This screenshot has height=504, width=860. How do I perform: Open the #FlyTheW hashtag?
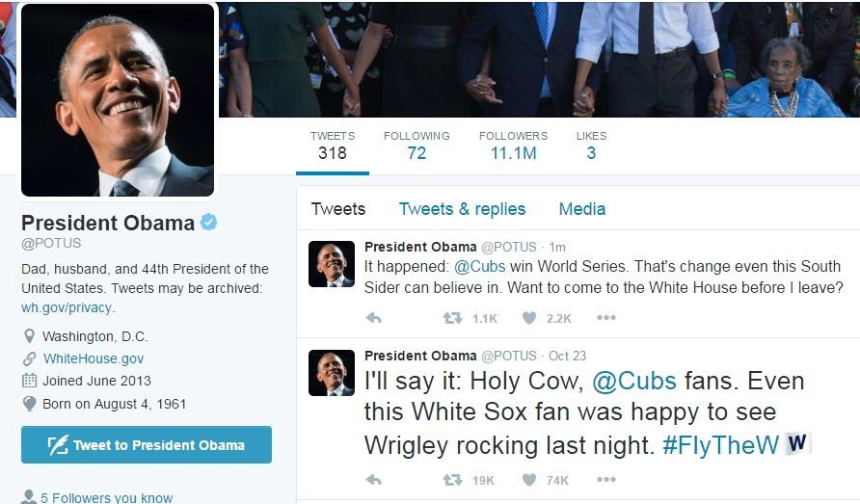(720, 444)
